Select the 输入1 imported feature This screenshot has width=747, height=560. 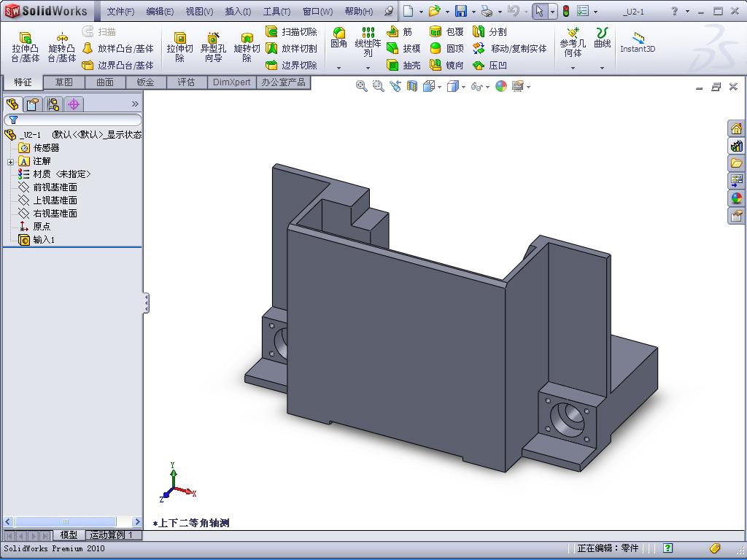pyautogui.click(x=36, y=239)
